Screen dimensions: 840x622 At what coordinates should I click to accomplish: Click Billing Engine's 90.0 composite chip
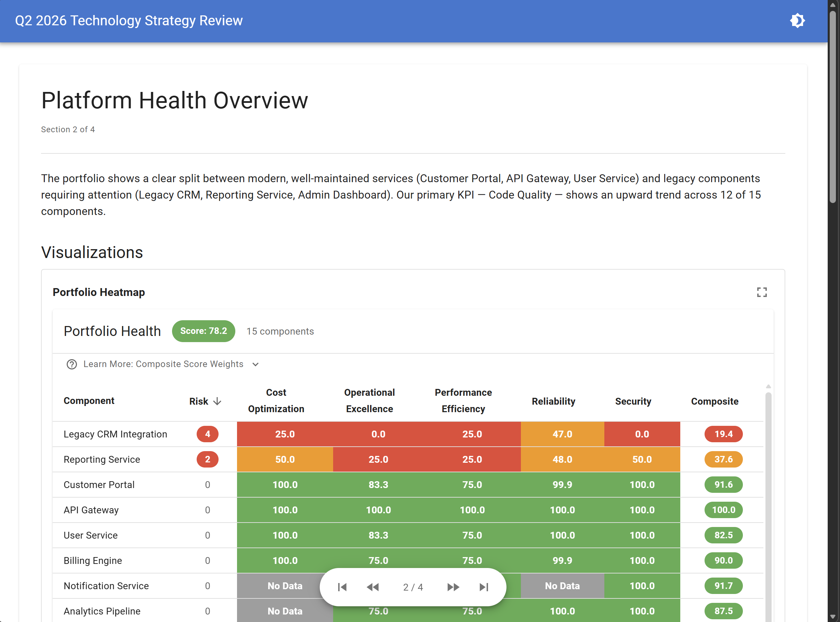(724, 560)
